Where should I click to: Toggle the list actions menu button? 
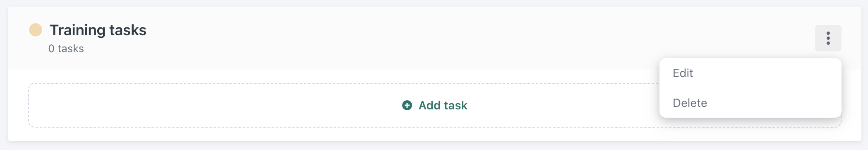pyautogui.click(x=828, y=38)
